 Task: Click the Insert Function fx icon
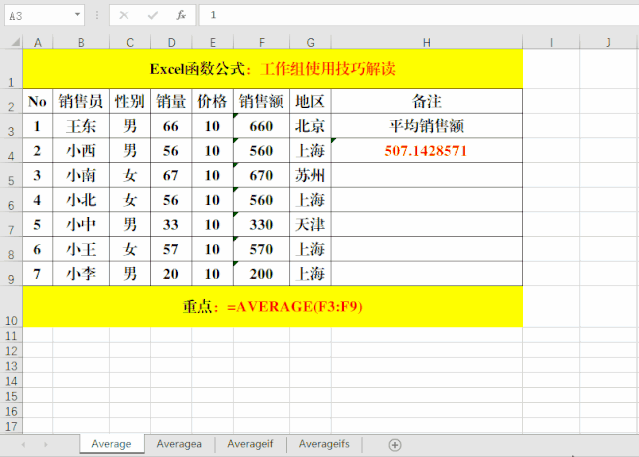coord(180,15)
